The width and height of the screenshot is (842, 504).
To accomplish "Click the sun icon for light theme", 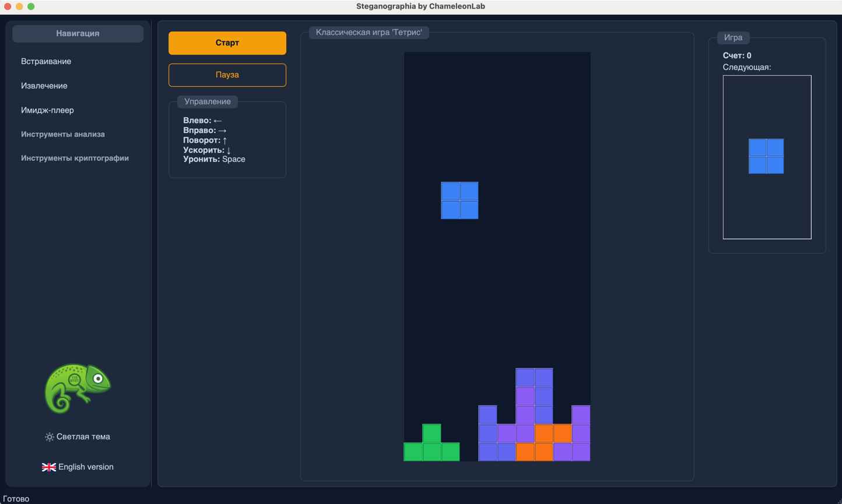I will coord(50,437).
